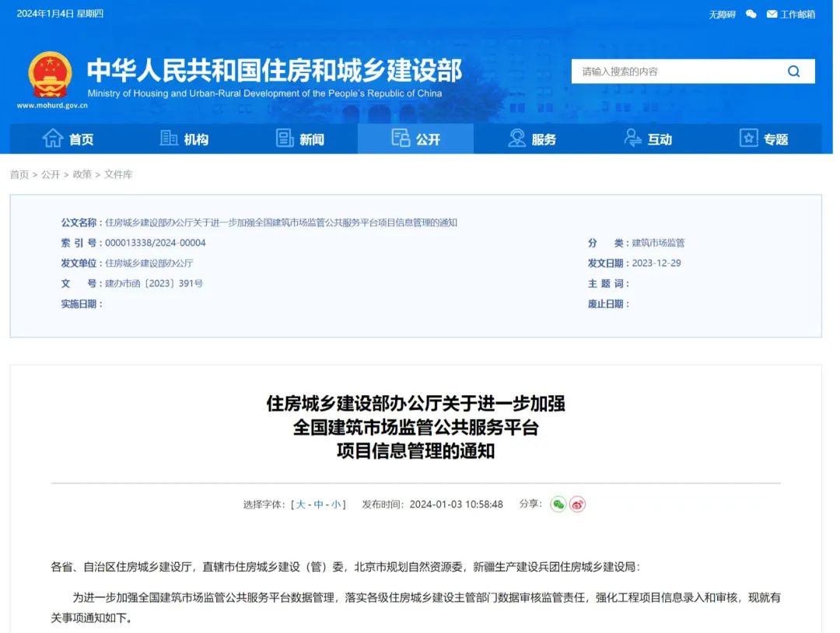
Task: Click the WeChat icon in top bar
Action: click(751, 14)
